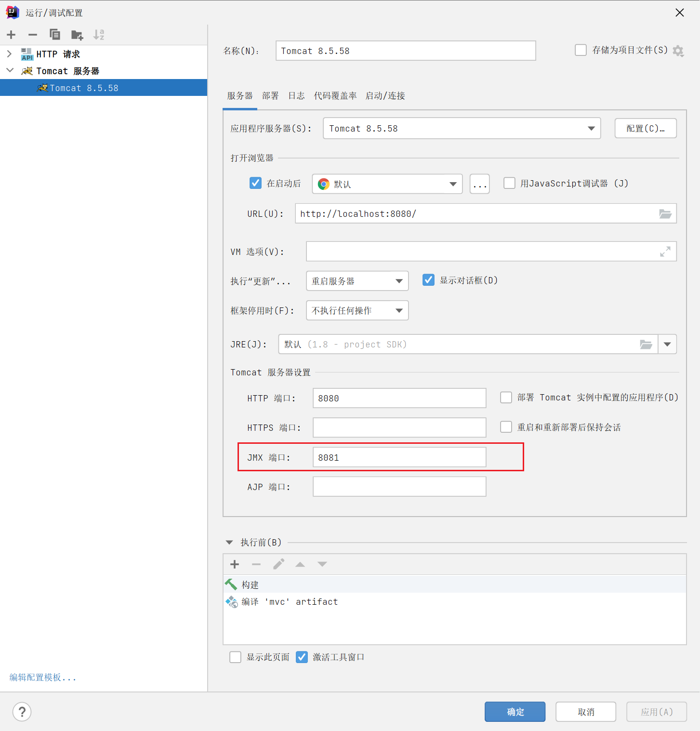Click the HTTP 端口 field showing 8080
The width and height of the screenshot is (700, 731).
399,398
